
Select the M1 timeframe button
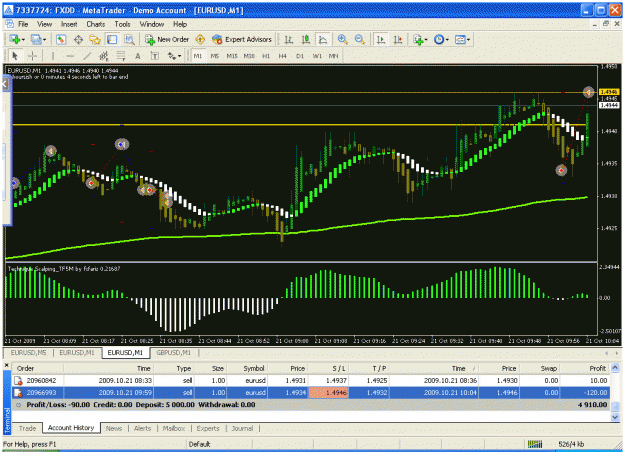pyautogui.click(x=198, y=56)
